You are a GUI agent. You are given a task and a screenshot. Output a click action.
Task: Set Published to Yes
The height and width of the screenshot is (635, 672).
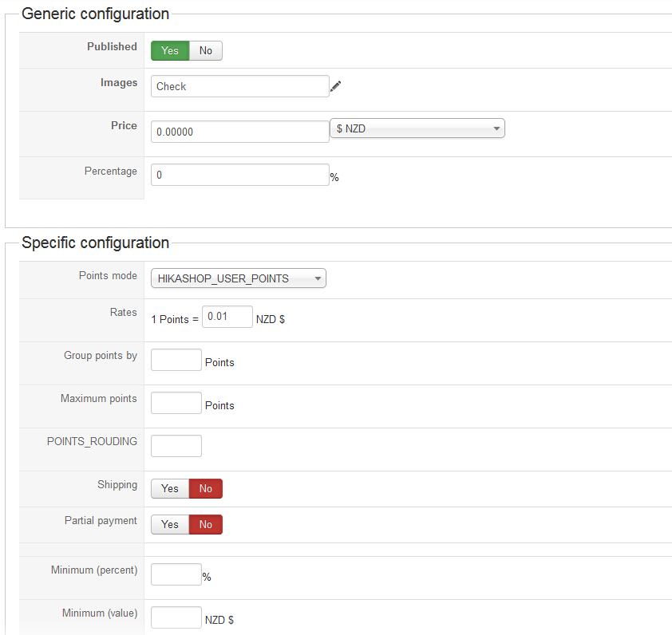[x=170, y=51]
